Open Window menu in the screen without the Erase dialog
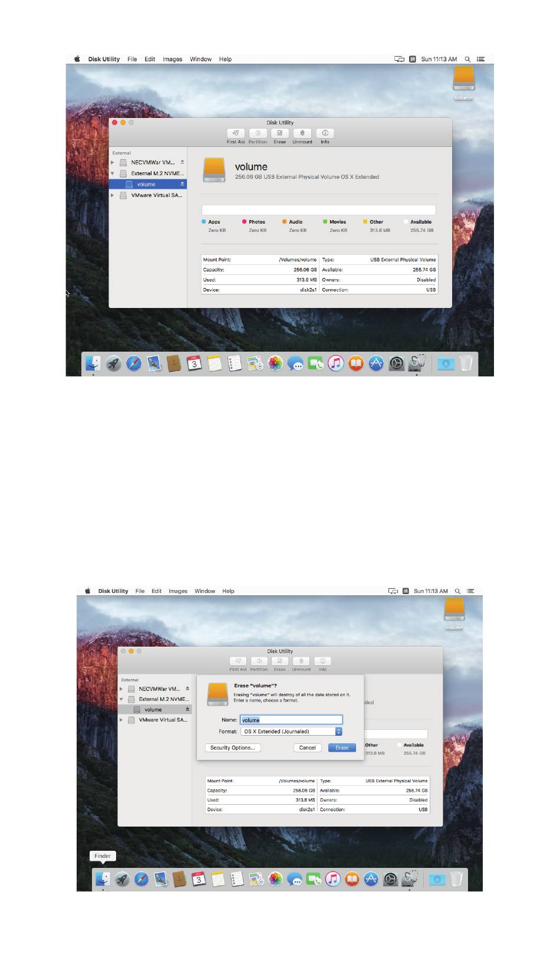Screen dimensions: 560x967 click(200, 59)
